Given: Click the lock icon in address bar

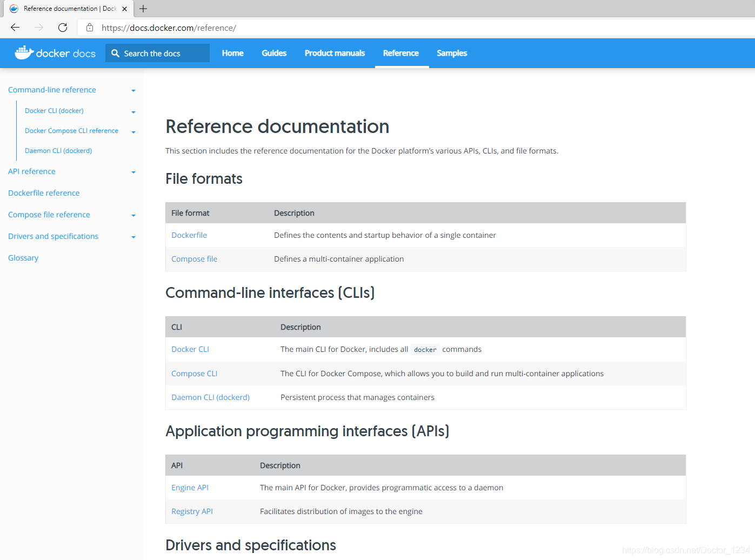Looking at the screenshot, I should (x=90, y=28).
